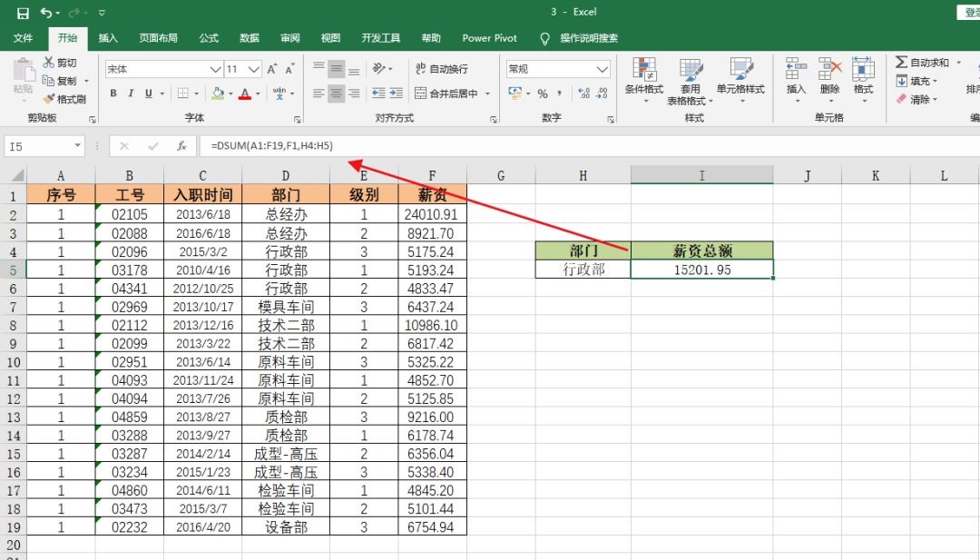Toggle Underline formatting

tap(148, 93)
